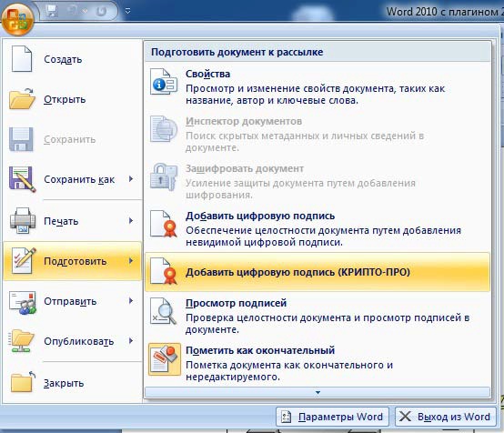Open the Параметры Word button

(x=332, y=417)
